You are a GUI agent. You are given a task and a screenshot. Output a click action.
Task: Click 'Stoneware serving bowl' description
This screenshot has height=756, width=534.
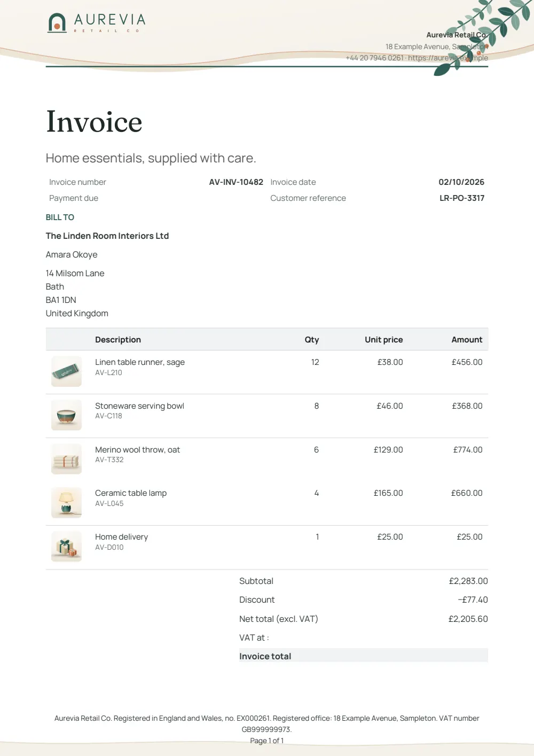pyautogui.click(x=139, y=406)
